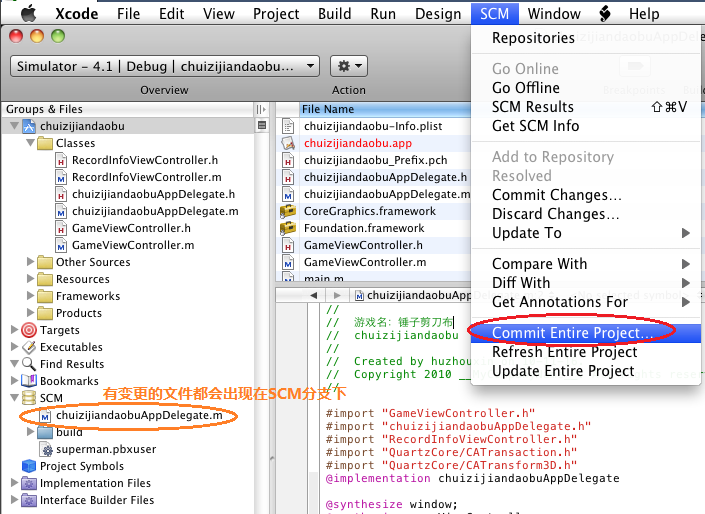Click the Project Symbols cube icon
The height and width of the screenshot is (514, 705).
point(29,466)
